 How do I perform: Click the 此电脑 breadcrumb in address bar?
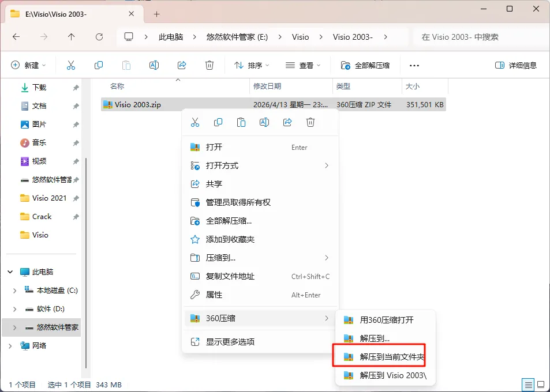point(171,37)
